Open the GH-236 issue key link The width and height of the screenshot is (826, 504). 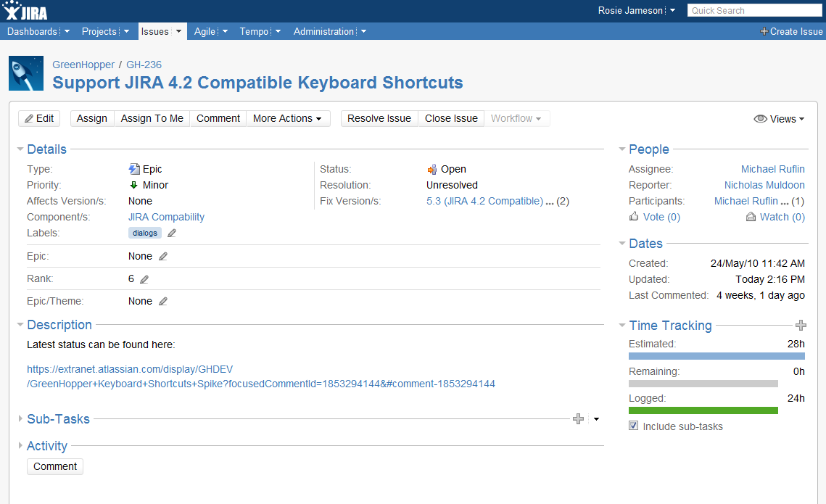point(144,65)
